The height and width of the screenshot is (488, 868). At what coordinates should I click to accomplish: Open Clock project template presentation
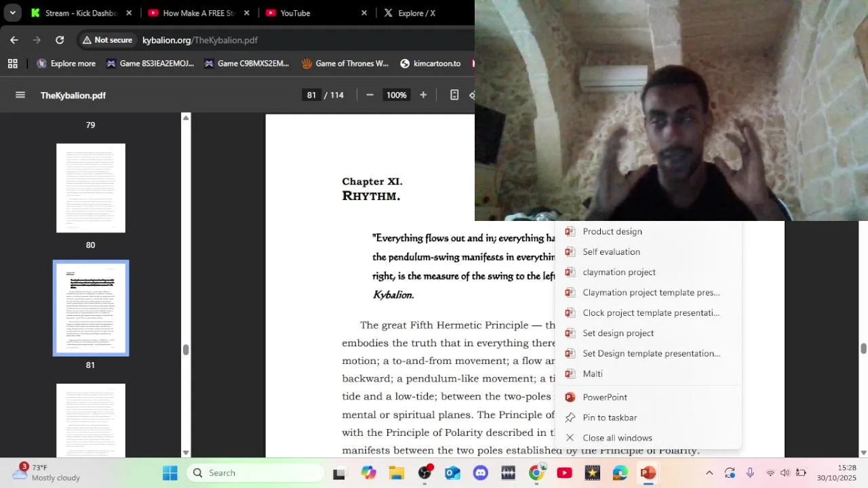click(648, 312)
